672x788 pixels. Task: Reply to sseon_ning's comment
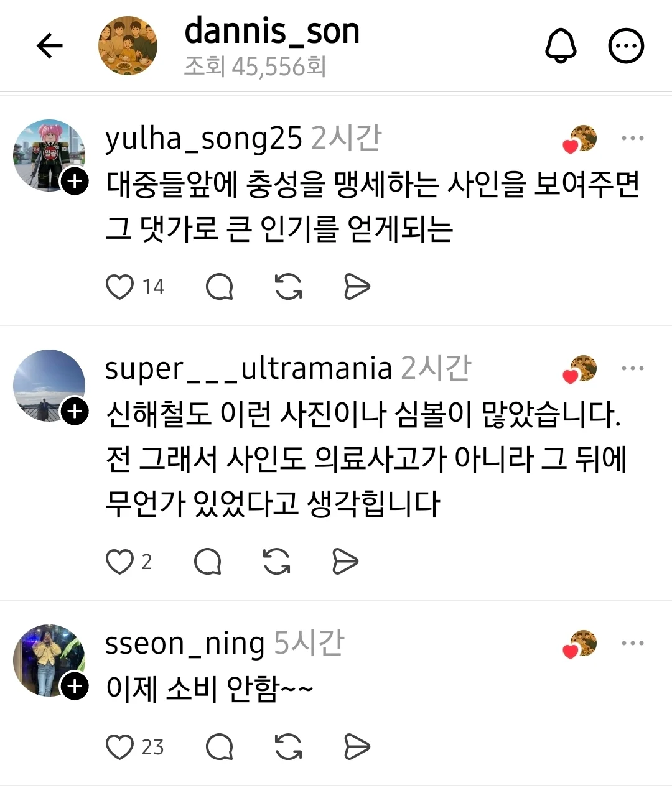[x=220, y=747]
